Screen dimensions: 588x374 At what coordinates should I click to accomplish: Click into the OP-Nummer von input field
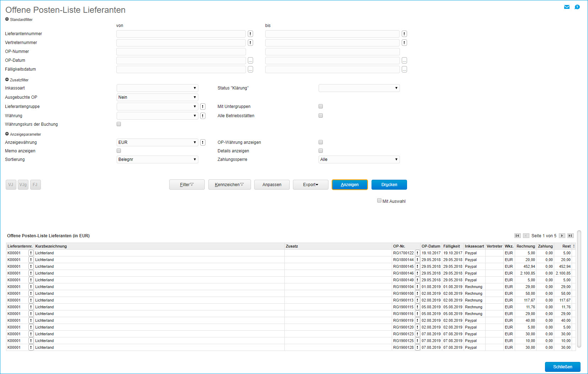click(181, 52)
